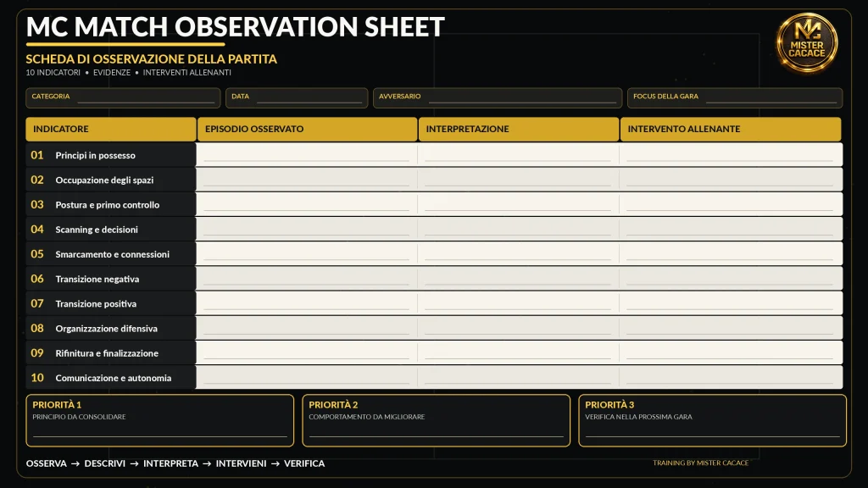Select the 'Transizione negativa' indicator label

pos(97,279)
